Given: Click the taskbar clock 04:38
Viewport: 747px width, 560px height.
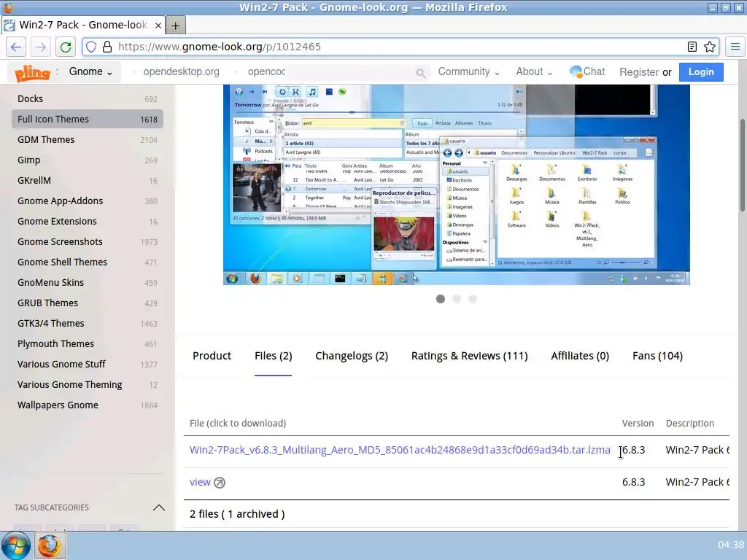Looking at the screenshot, I should click(730, 545).
